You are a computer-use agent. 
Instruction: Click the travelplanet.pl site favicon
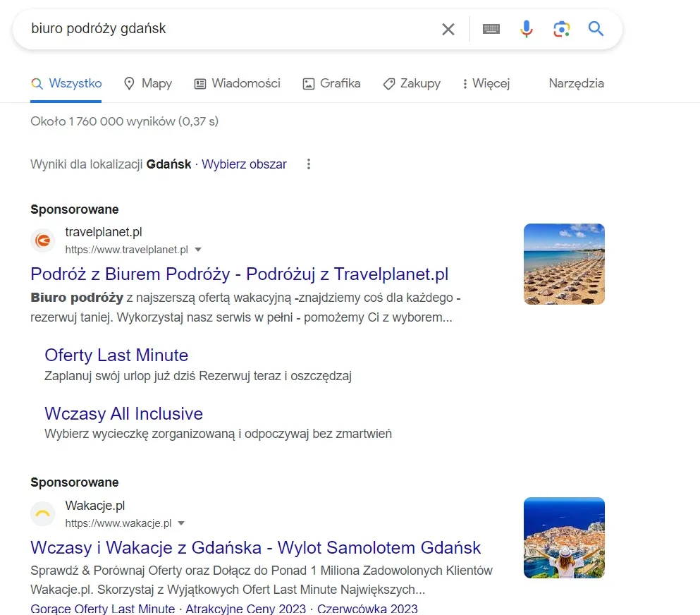point(43,240)
